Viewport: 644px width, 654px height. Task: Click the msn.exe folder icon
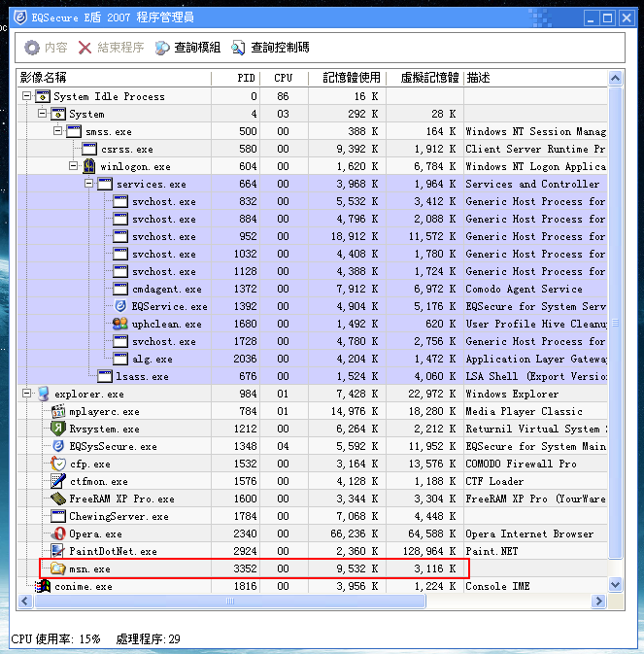point(58,568)
